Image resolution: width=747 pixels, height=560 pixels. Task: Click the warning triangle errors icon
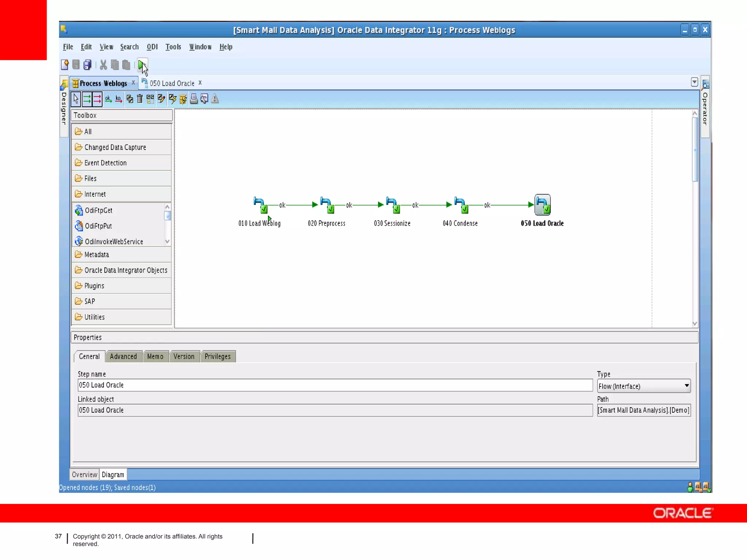(x=215, y=99)
